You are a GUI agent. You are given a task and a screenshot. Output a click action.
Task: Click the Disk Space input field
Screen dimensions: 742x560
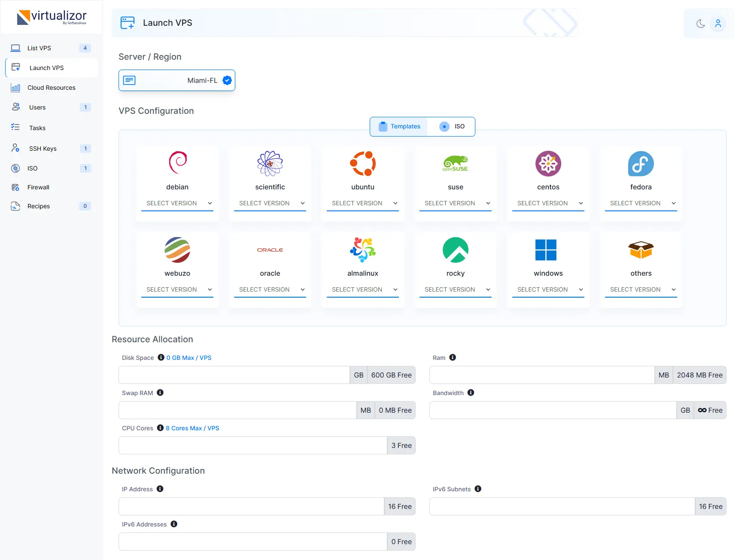click(234, 375)
